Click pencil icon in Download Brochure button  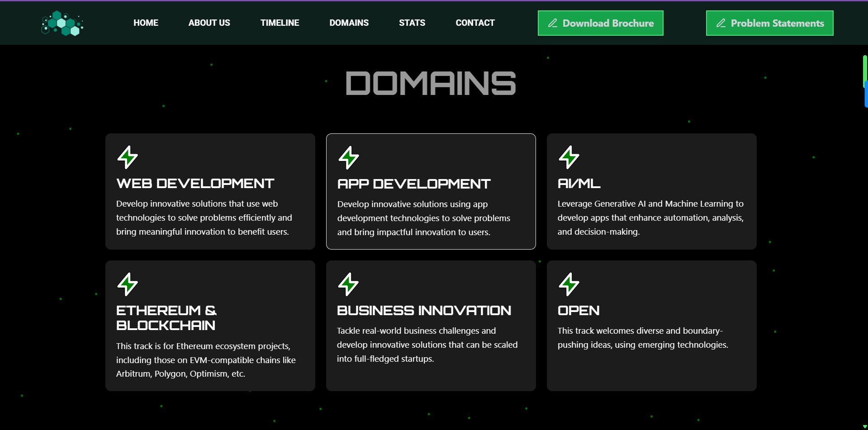click(553, 23)
